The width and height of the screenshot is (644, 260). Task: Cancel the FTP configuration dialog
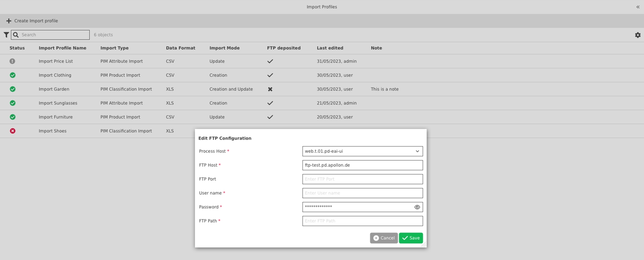point(384,238)
